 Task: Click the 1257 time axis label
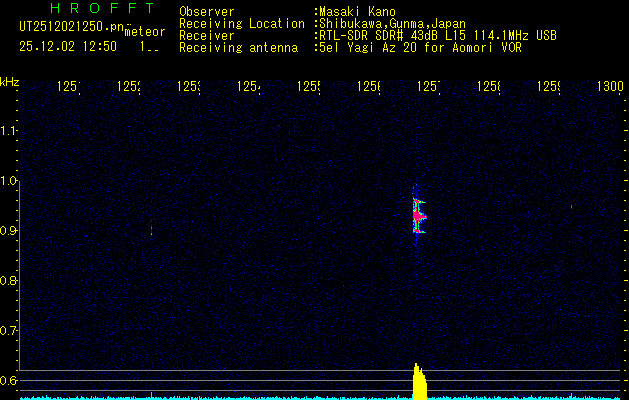click(428, 86)
